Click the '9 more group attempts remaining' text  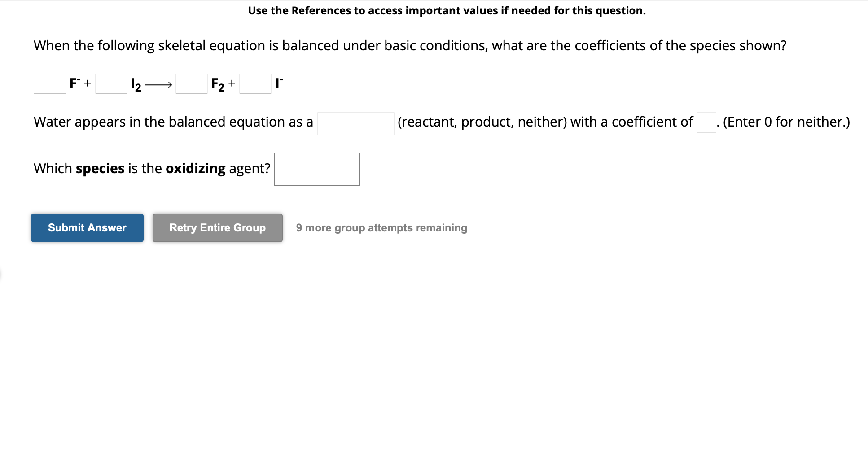(x=381, y=227)
